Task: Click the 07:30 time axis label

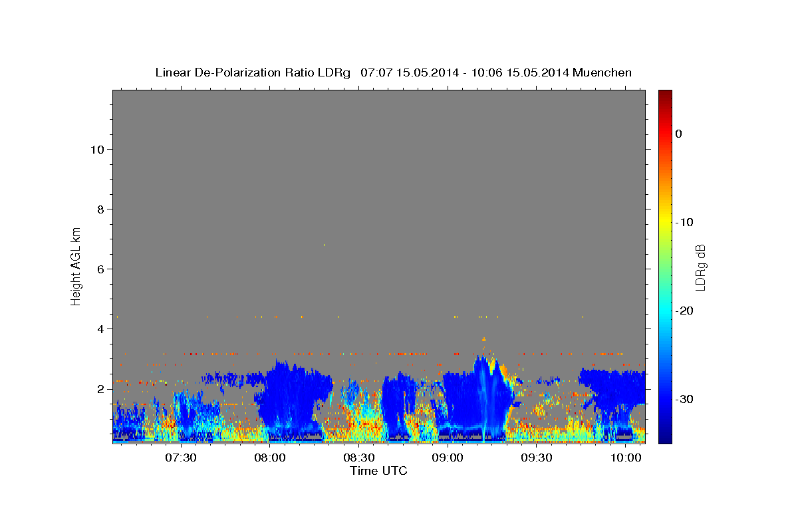Action: pos(181,458)
